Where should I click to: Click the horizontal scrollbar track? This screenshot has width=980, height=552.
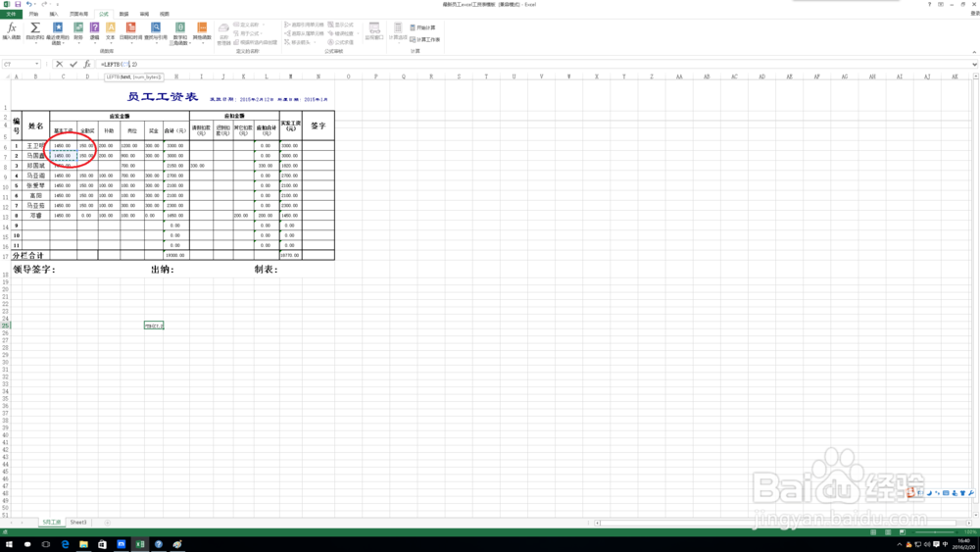(x=782, y=523)
